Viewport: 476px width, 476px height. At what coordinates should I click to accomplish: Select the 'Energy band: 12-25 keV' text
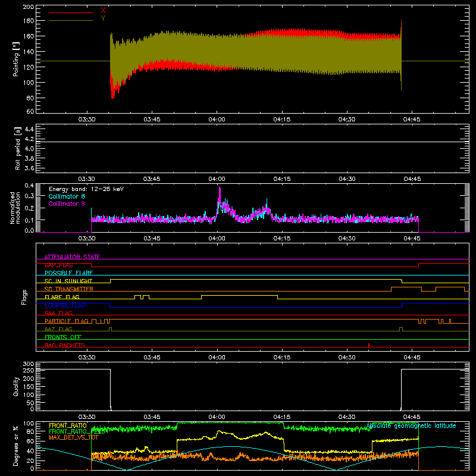86,189
